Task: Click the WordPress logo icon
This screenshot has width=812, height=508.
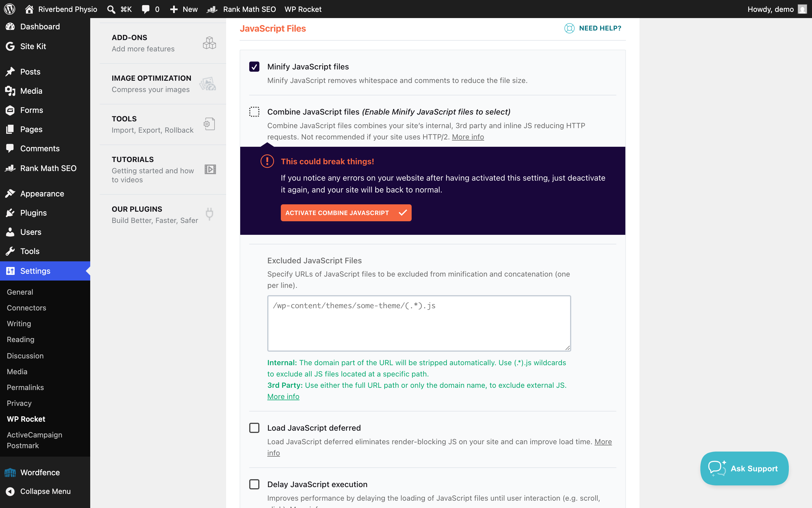Action: point(9,9)
